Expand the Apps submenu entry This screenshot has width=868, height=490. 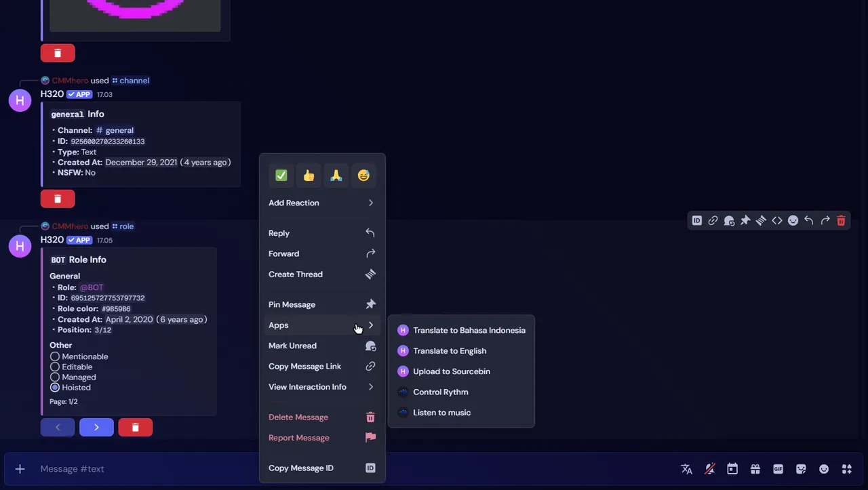coord(322,325)
